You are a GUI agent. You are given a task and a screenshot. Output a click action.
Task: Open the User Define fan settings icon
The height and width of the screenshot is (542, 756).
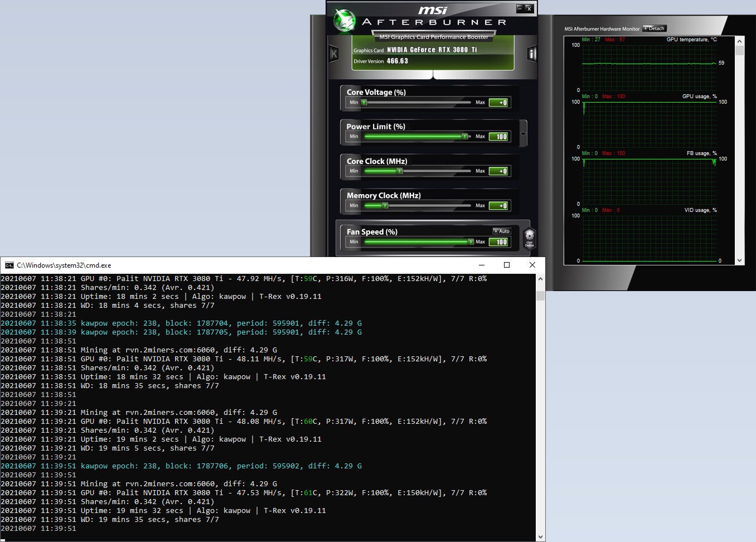529,238
